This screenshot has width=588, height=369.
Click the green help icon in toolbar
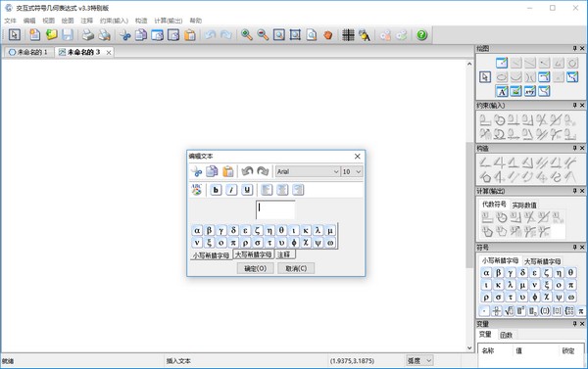tap(421, 35)
